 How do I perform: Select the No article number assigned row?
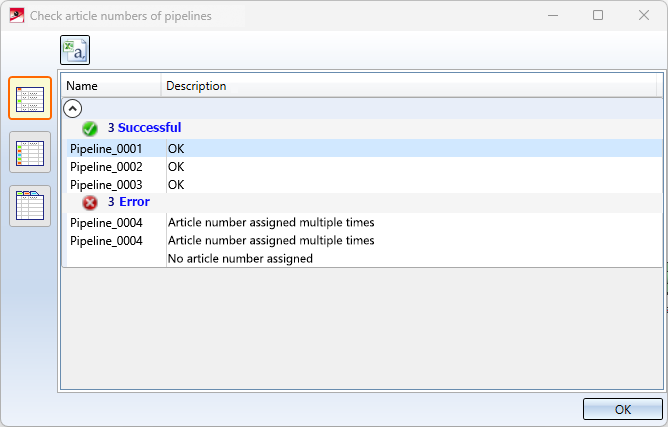(x=240, y=259)
